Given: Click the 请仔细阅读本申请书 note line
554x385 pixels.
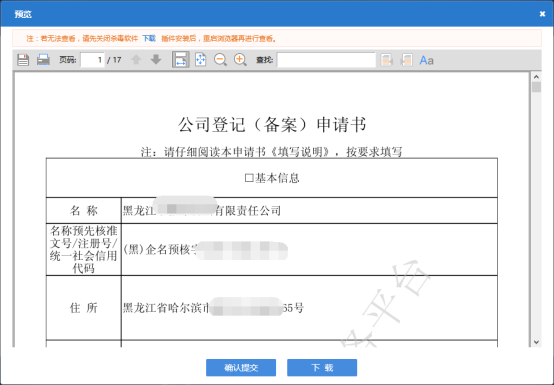Looking at the screenshot, I should click(272, 152).
